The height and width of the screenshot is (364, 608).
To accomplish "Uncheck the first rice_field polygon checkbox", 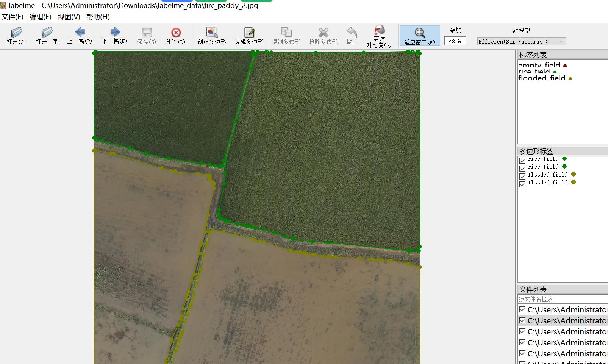I will (x=522, y=160).
